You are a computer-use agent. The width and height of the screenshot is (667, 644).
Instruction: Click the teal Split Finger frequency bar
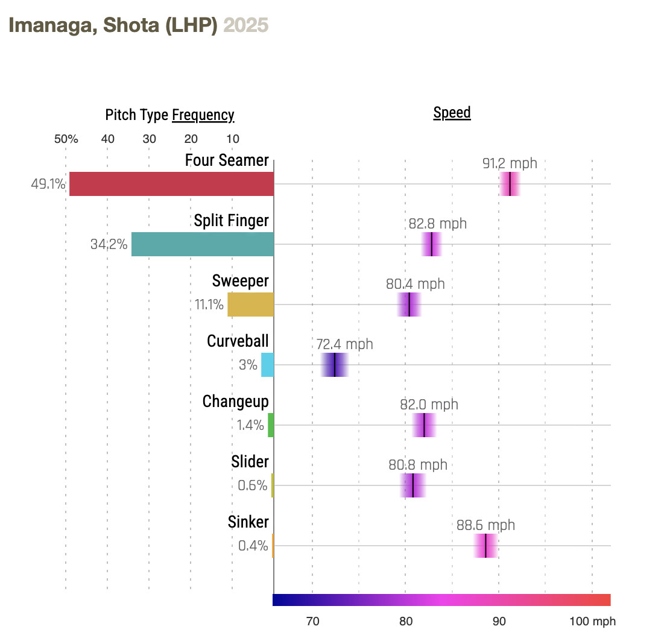pyautogui.click(x=203, y=244)
